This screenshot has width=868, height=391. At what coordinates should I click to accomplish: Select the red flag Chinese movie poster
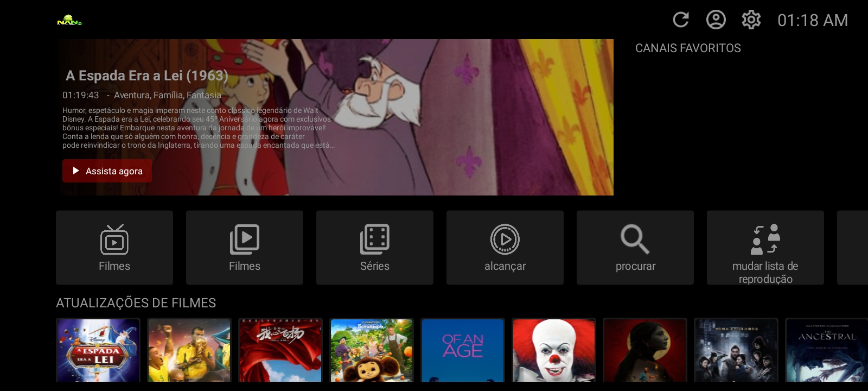tap(280, 350)
